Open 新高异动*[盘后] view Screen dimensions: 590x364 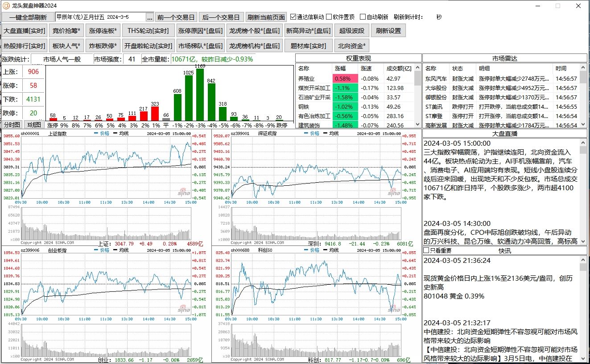[x=309, y=31]
